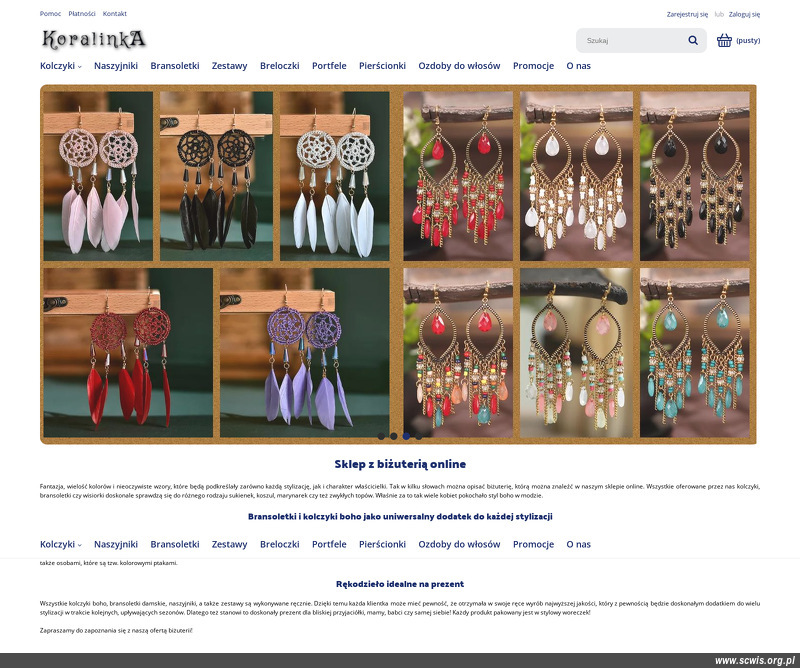The width and height of the screenshot is (800, 668).
Task: Open Ozdoby do włosów in top menu
Action: point(459,66)
